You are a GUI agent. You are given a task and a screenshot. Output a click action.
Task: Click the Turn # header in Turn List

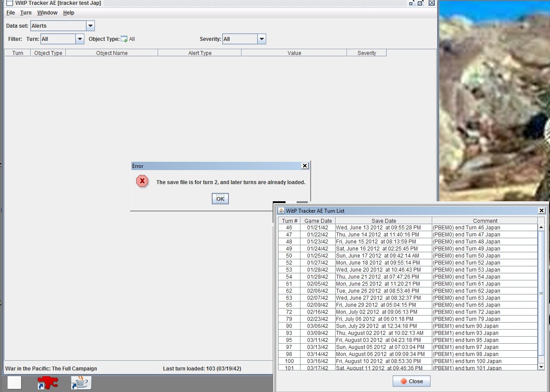[x=289, y=221]
